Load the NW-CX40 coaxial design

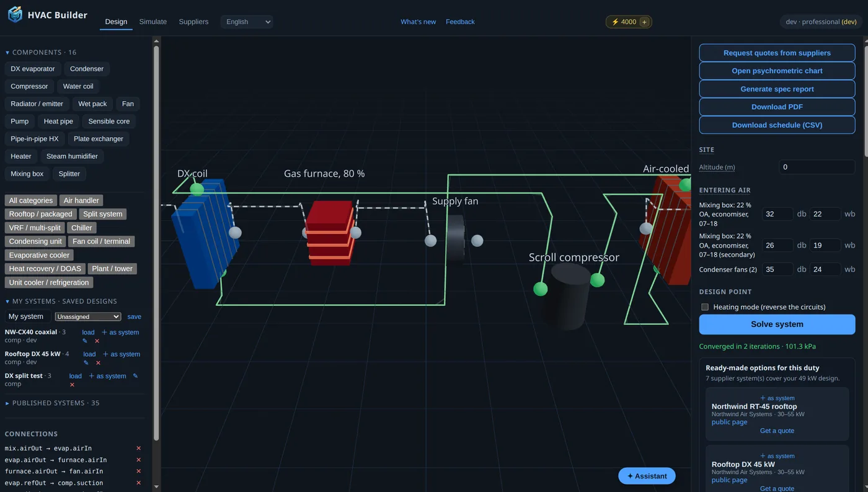pos(88,333)
